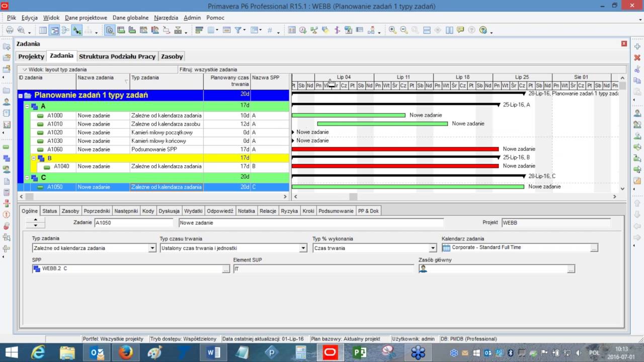The width and height of the screenshot is (644, 362).
Task: Open the Dane projektowe menu
Action: coord(86,18)
